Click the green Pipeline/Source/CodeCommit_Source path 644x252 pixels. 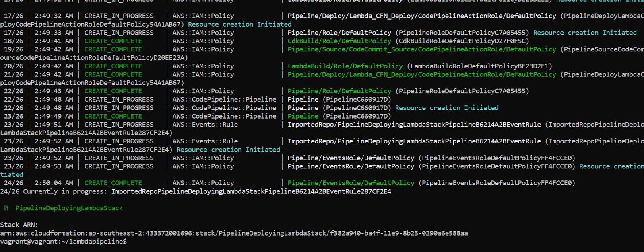pos(422,49)
